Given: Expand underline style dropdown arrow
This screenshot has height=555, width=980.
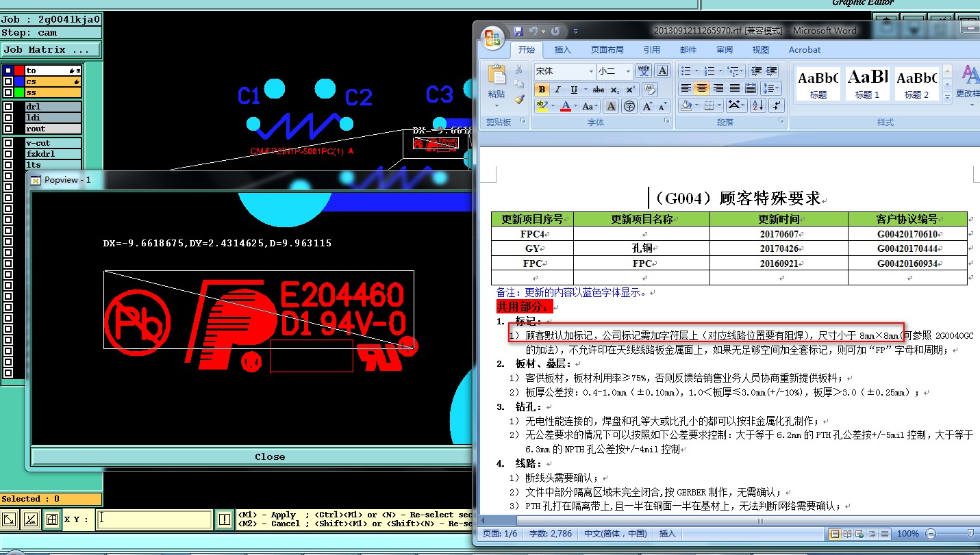Looking at the screenshot, I should pos(586,90).
